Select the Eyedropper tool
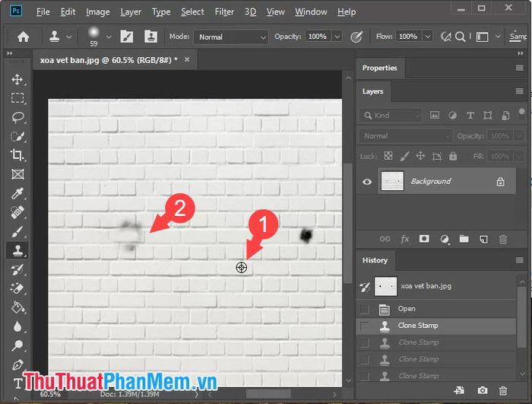The image size is (532, 404). (x=17, y=193)
